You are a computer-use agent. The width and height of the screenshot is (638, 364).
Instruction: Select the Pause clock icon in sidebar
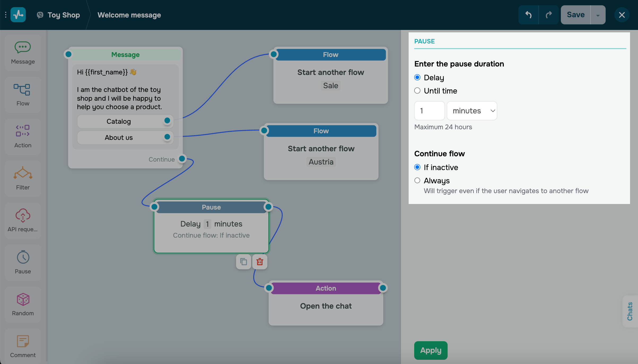point(23,257)
